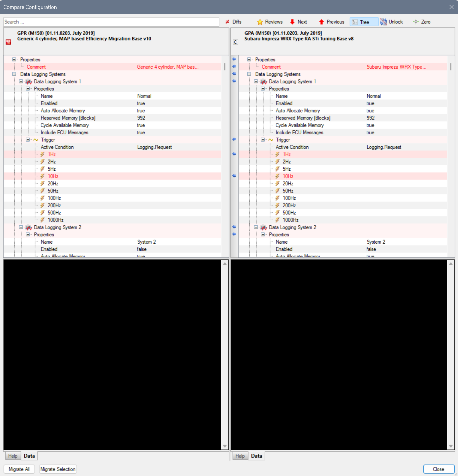Select the right panel Data tab
The width and height of the screenshot is (458, 476).
coord(256,456)
